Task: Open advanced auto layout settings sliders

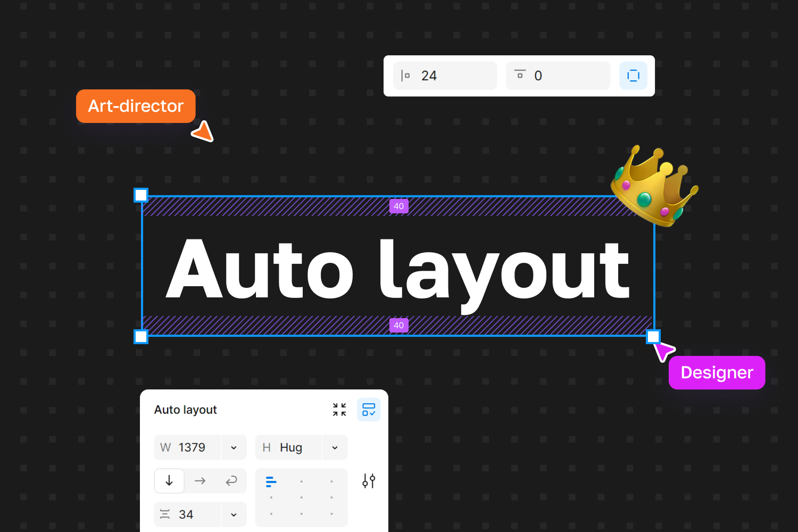Action: coord(369,480)
